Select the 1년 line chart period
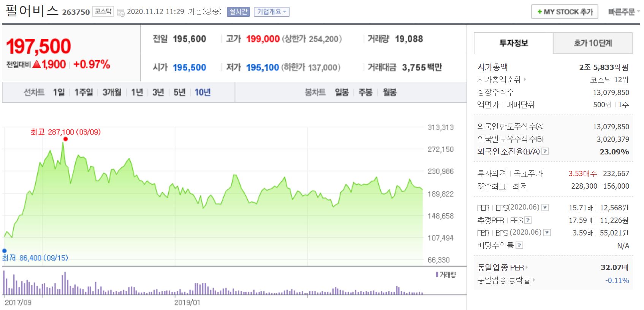The width and height of the screenshot is (644, 310). pos(137,92)
